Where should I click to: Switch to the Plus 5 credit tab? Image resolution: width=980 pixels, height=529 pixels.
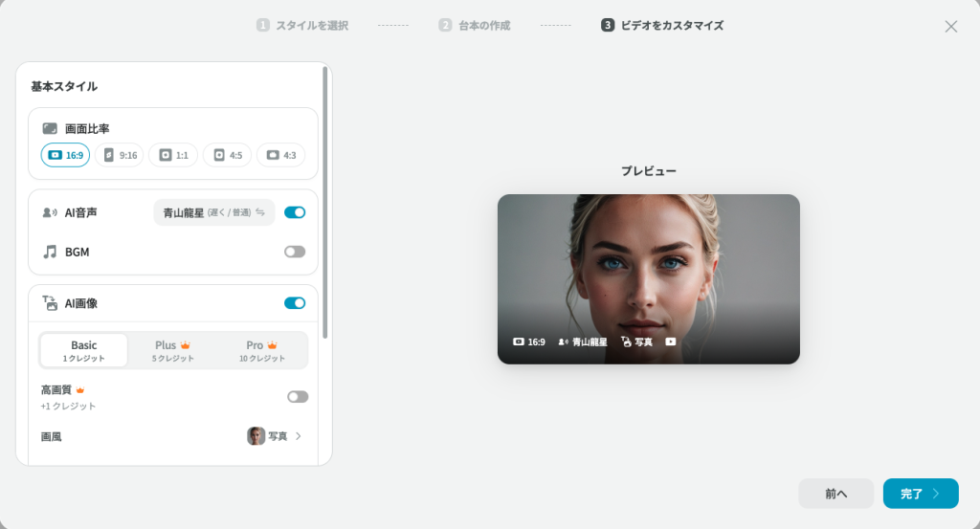point(173,350)
